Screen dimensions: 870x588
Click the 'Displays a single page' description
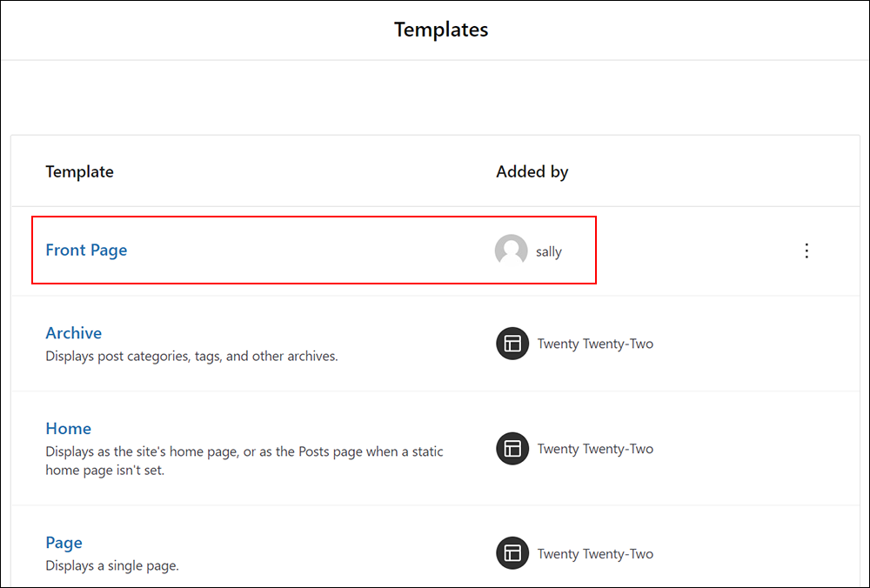pos(112,565)
